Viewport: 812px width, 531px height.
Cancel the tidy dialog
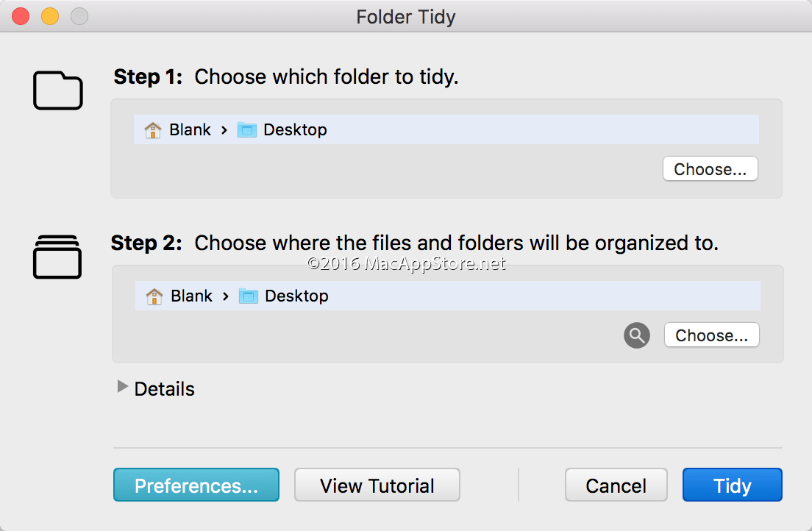[x=616, y=485]
